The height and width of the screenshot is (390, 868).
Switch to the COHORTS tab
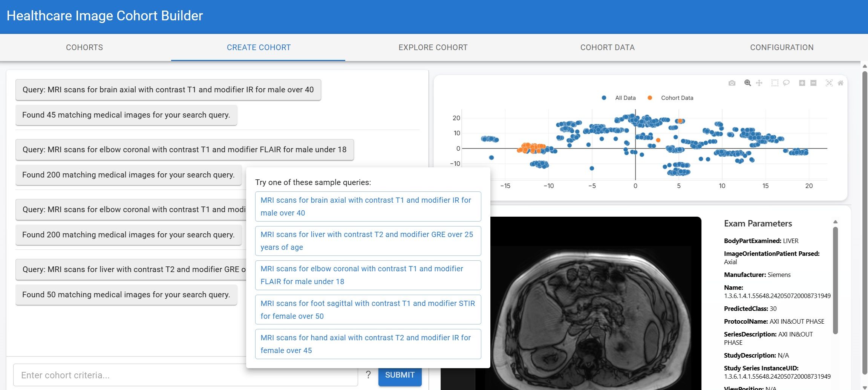coord(84,47)
